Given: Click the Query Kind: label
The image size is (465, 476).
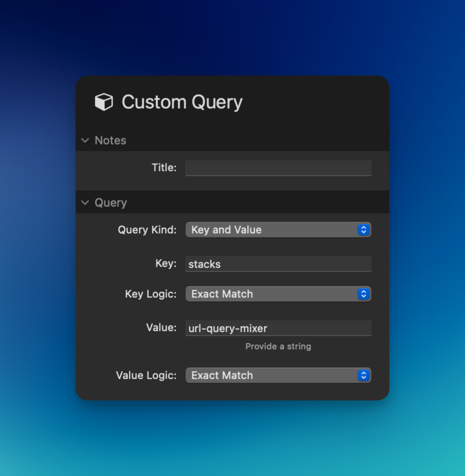Looking at the screenshot, I should click(x=147, y=230).
